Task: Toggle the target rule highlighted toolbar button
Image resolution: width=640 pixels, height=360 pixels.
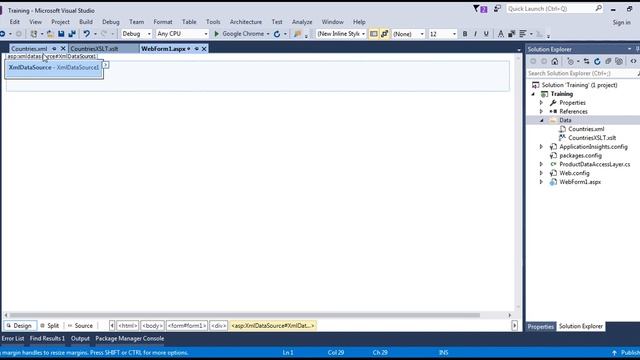Action: coord(373,34)
